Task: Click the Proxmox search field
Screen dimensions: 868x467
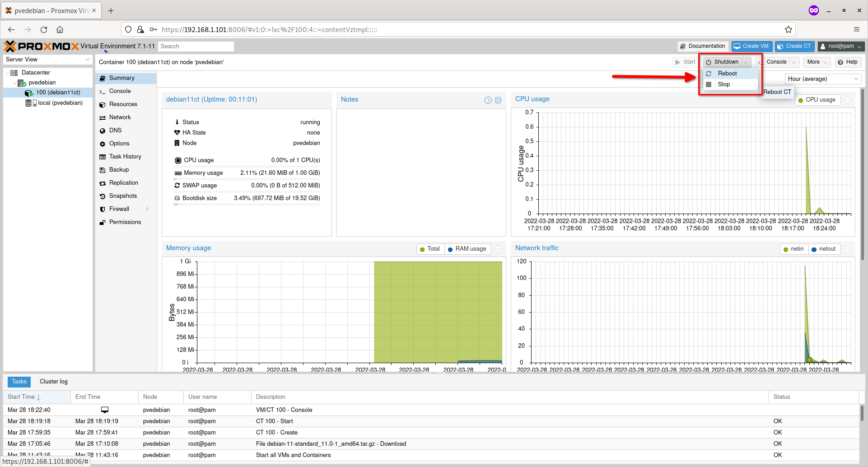Action: tap(196, 46)
